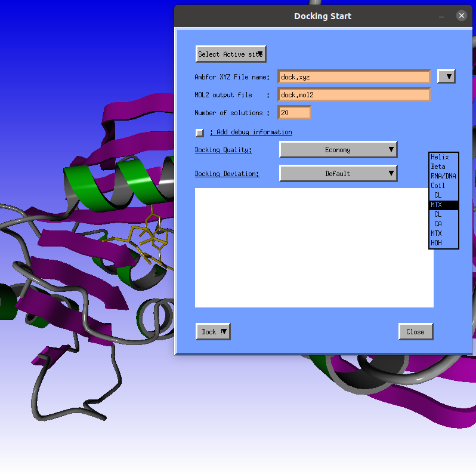Image resolution: width=476 pixels, height=474 pixels.
Task: Focus the Number of solutions field
Action: click(x=294, y=113)
